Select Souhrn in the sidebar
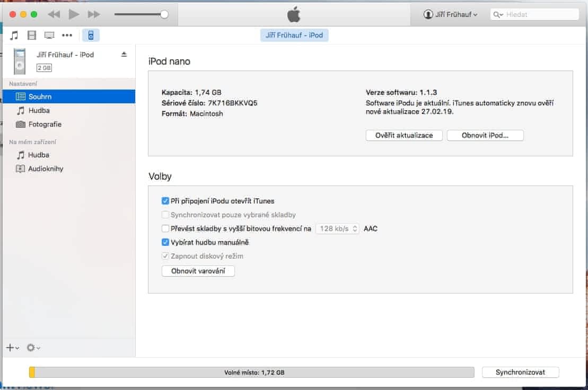This screenshot has height=390, width=588. click(69, 96)
